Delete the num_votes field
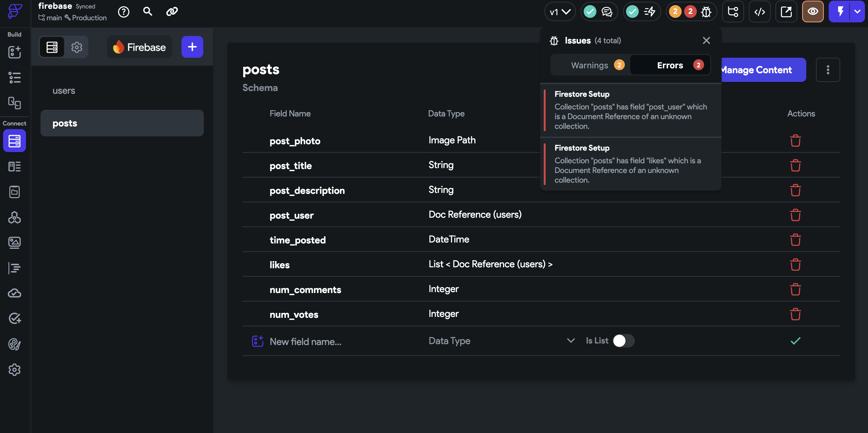The image size is (868, 433). 795,314
